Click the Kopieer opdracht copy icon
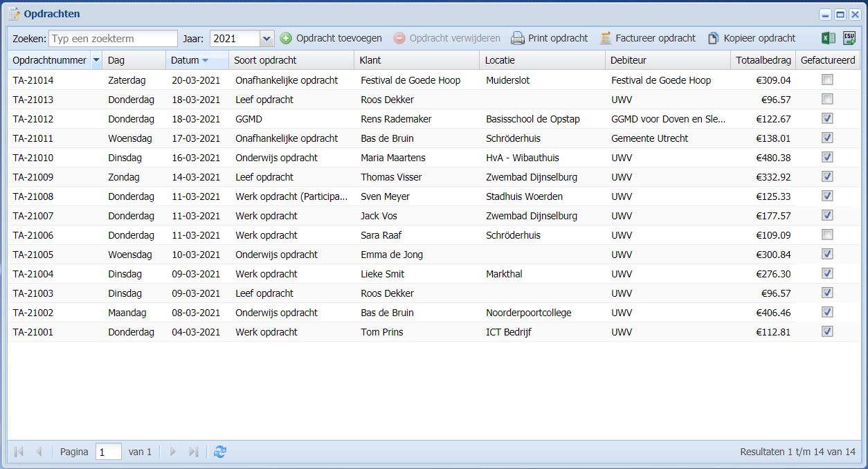Viewport: 868px width, 469px height. 713,38
